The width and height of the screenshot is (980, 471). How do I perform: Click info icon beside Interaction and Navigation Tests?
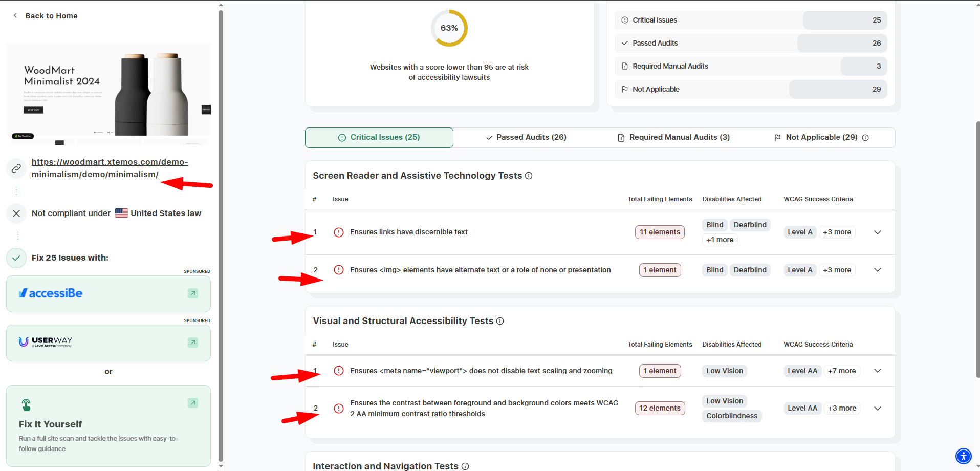coord(465,466)
